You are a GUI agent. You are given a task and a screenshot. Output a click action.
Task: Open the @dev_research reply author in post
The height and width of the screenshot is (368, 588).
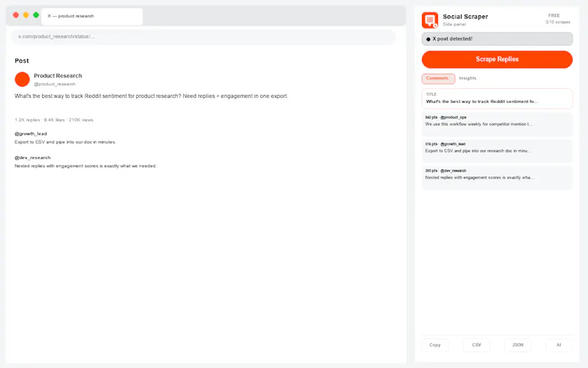tap(32, 158)
